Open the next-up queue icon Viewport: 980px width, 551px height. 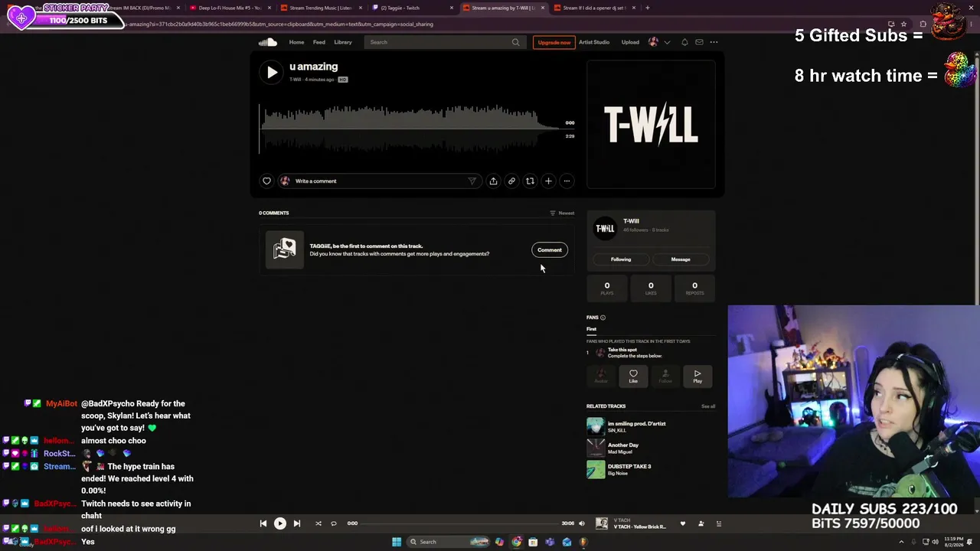click(x=718, y=523)
